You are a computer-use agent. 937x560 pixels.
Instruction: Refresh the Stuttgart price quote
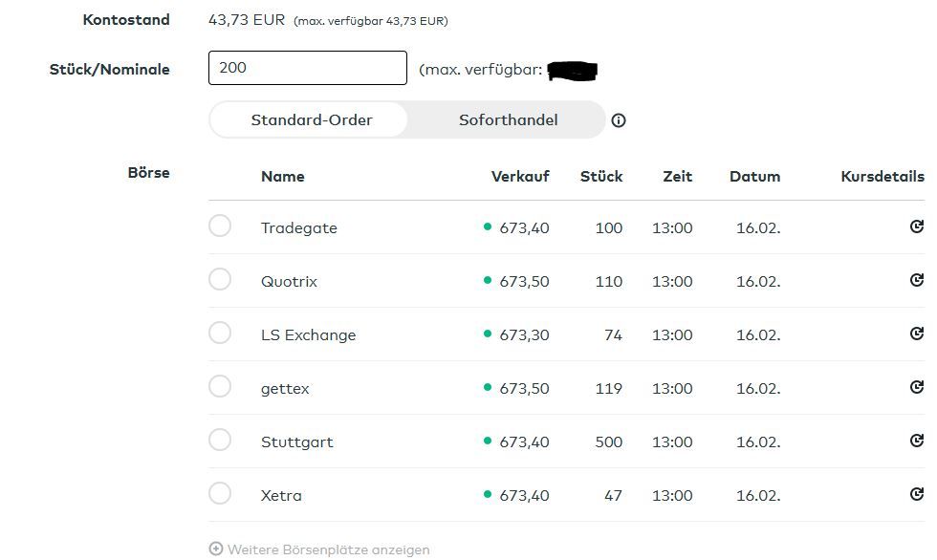916,442
